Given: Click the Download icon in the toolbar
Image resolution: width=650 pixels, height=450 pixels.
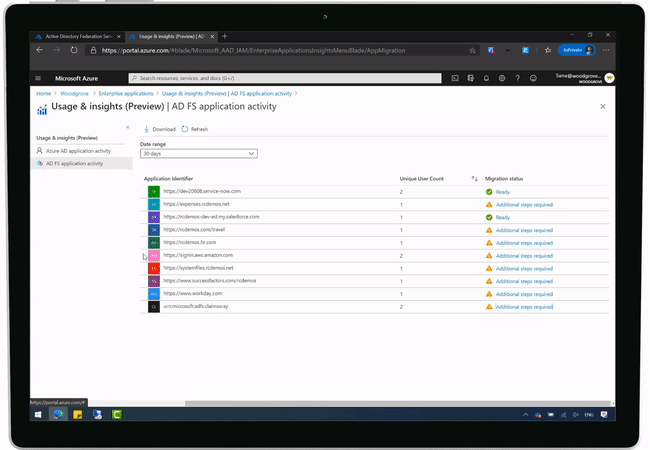Looking at the screenshot, I should [147, 129].
